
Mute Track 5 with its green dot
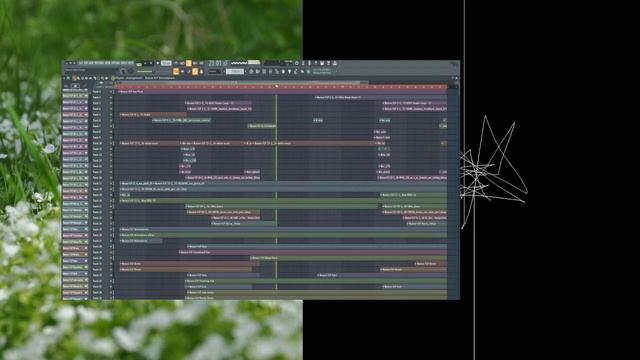[112, 115]
